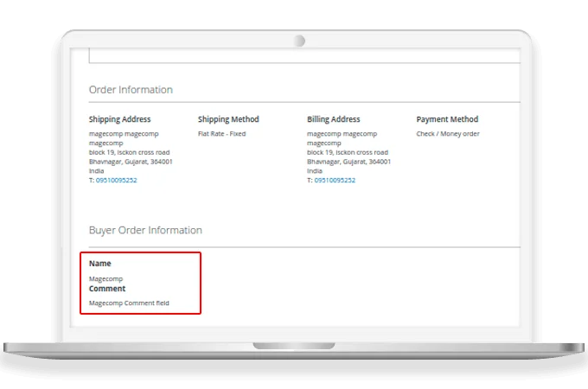Click the Shipping Address label
Image resolution: width=588 pixels, height=389 pixels.
click(119, 119)
